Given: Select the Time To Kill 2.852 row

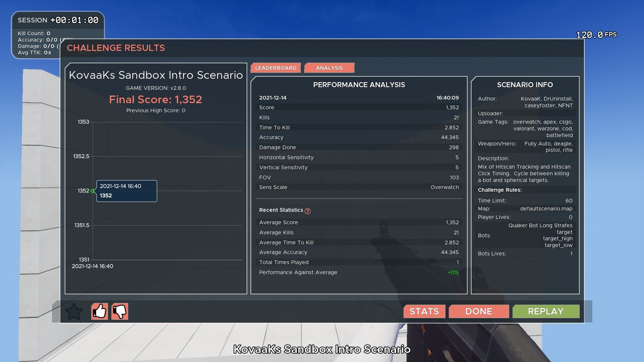Looking at the screenshot, I should pos(359,127).
